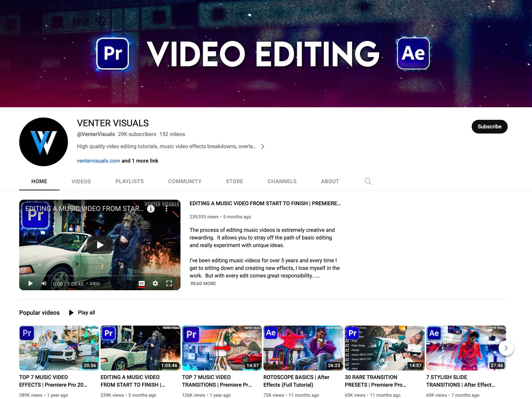This screenshot has width=532, height=399.
Task: Click the featured video progress bar
Action: (x=99, y=276)
